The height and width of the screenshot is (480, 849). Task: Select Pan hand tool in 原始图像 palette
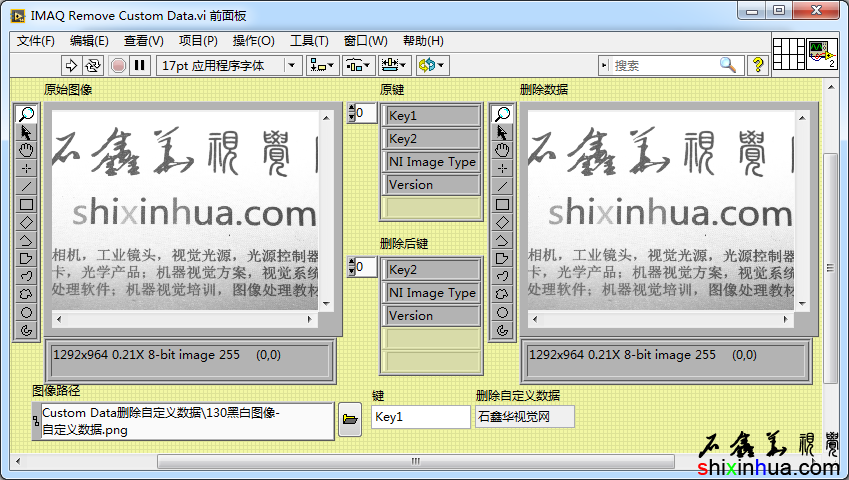(26, 150)
